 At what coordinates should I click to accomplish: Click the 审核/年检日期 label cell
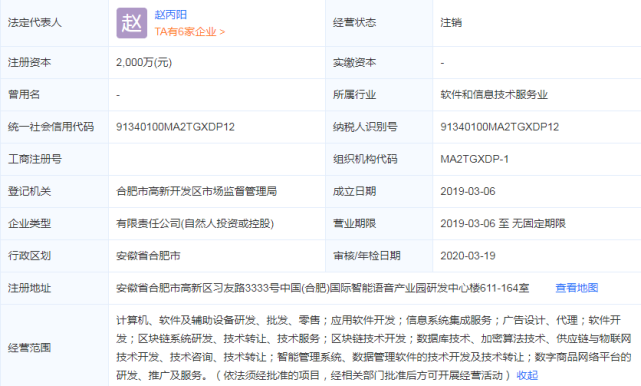coord(379,256)
